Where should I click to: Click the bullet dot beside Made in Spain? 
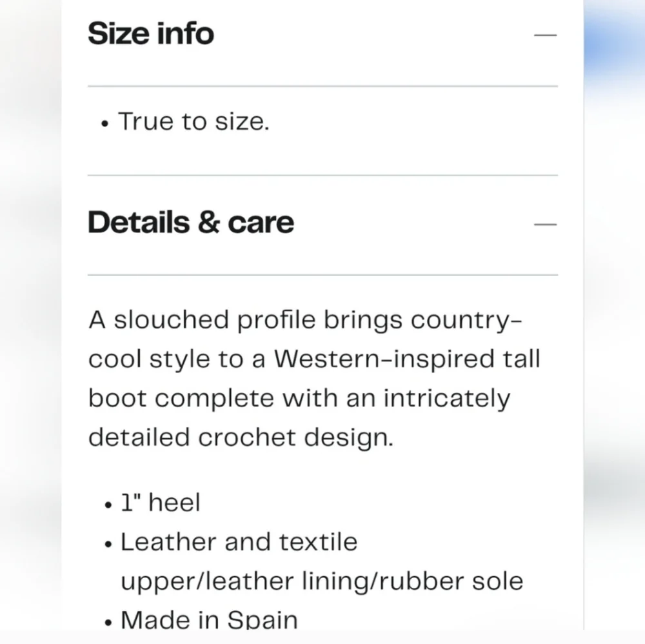(x=108, y=622)
